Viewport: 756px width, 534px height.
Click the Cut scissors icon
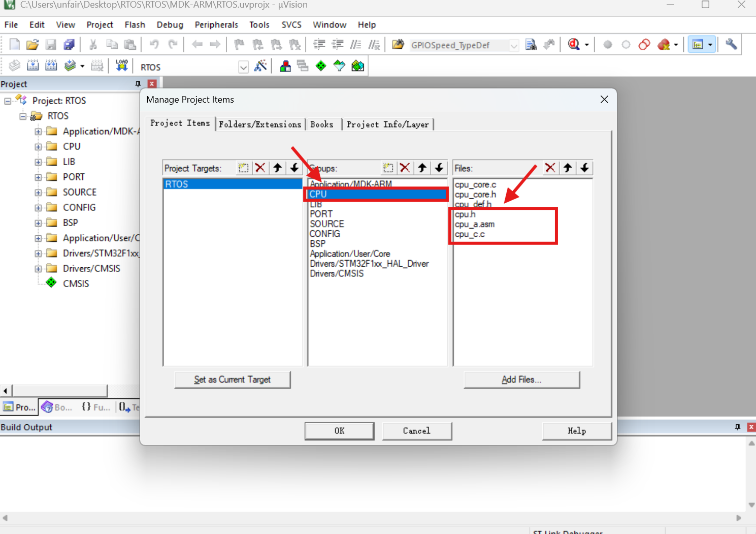point(93,45)
